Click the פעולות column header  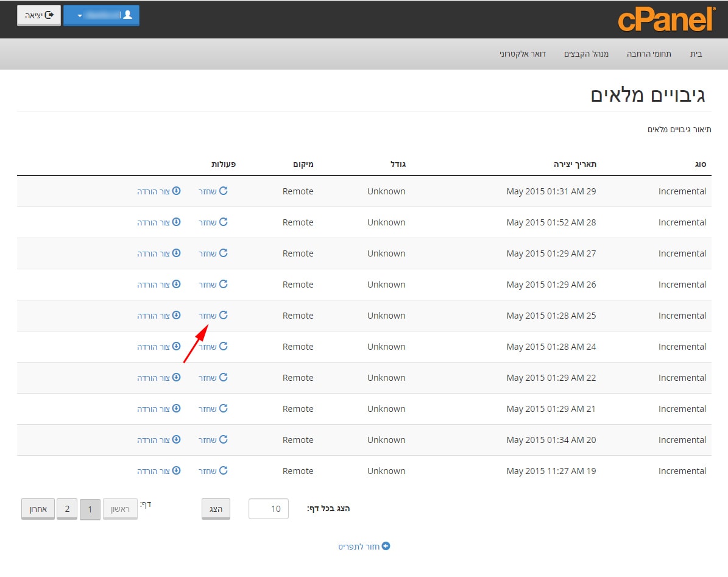click(224, 164)
